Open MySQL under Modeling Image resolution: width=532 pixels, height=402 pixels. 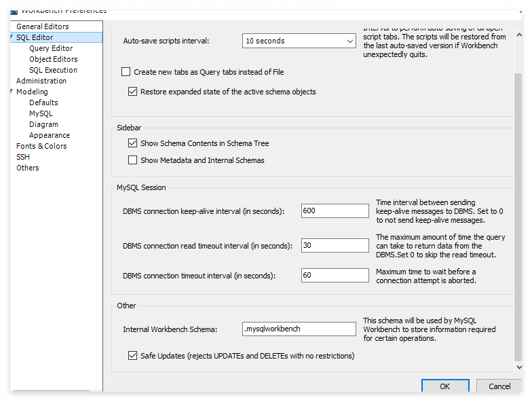[x=41, y=113]
